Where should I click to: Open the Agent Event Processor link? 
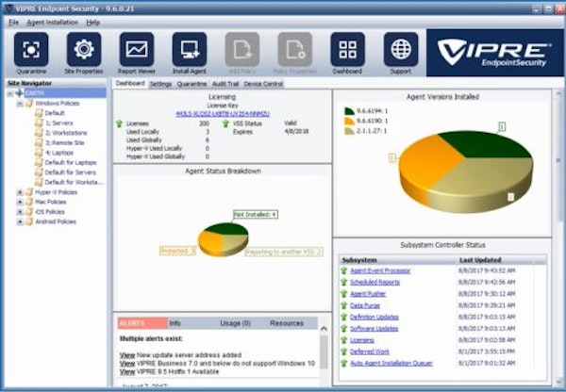(380, 270)
